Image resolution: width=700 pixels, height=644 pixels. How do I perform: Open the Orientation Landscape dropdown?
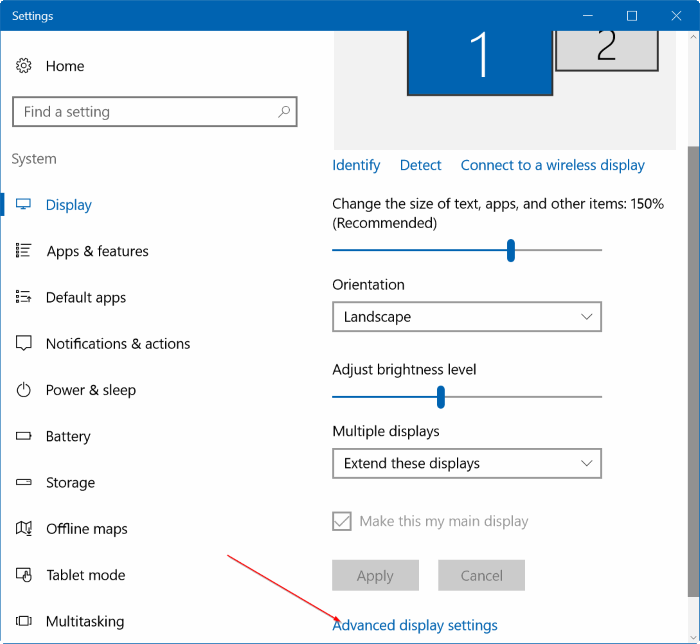point(467,317)
